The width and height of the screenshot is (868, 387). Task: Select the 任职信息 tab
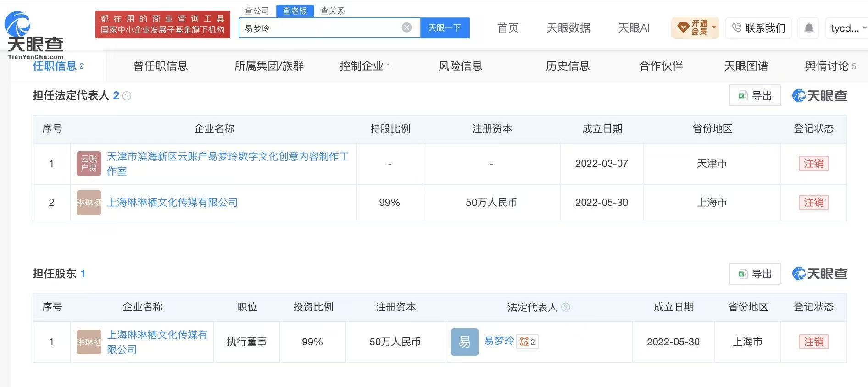pos(58,66)
